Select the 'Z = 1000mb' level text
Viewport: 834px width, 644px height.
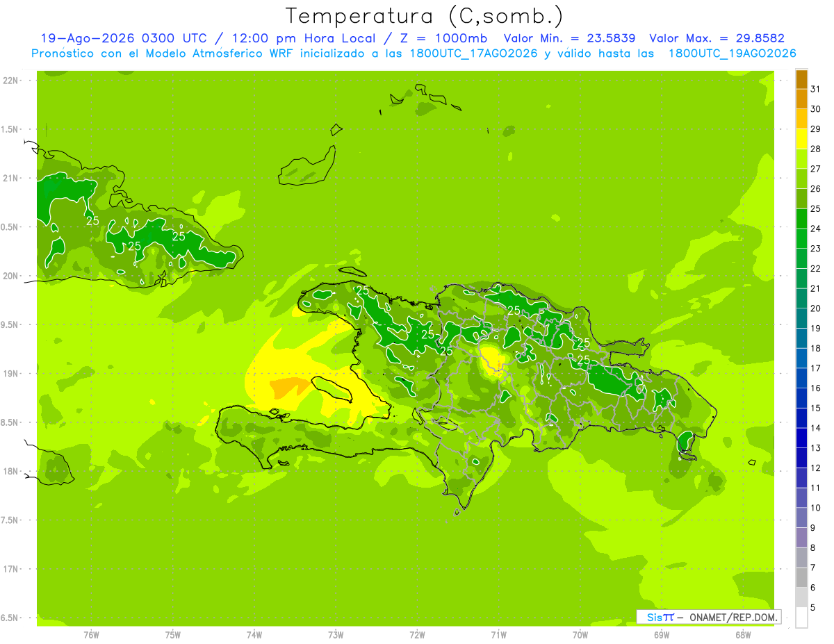click(442, 38)
